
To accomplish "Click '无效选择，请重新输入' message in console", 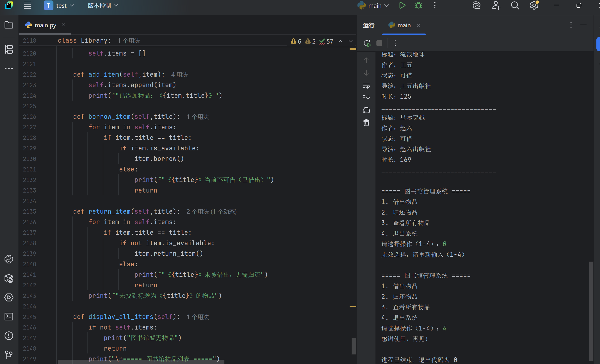I will [x=423, y=255].
